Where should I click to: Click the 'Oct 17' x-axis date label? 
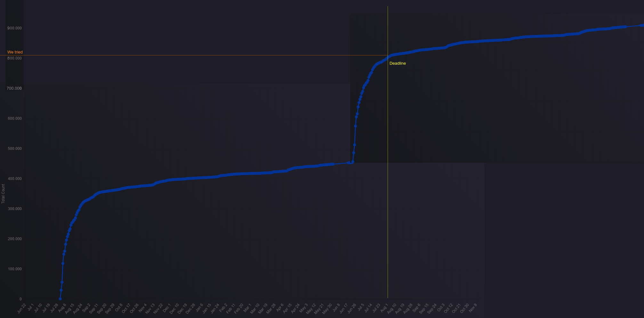(126, 308)
